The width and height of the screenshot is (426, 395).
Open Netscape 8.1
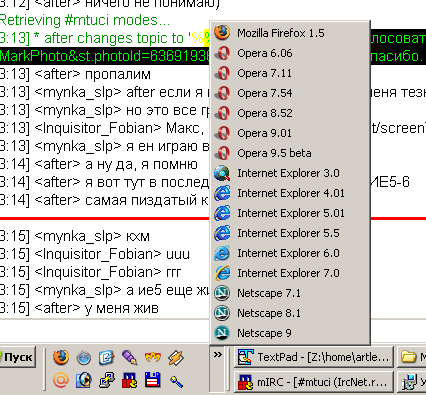(x=290, y=313)
